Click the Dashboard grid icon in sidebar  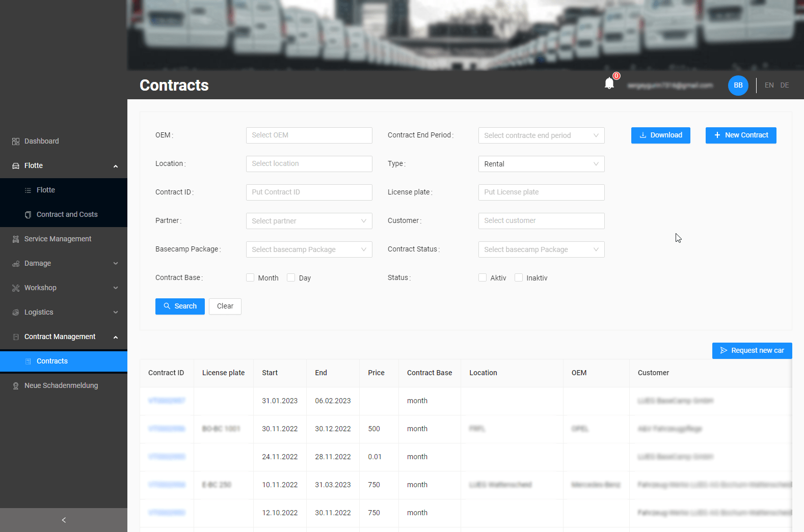click(x=16, y=142)
